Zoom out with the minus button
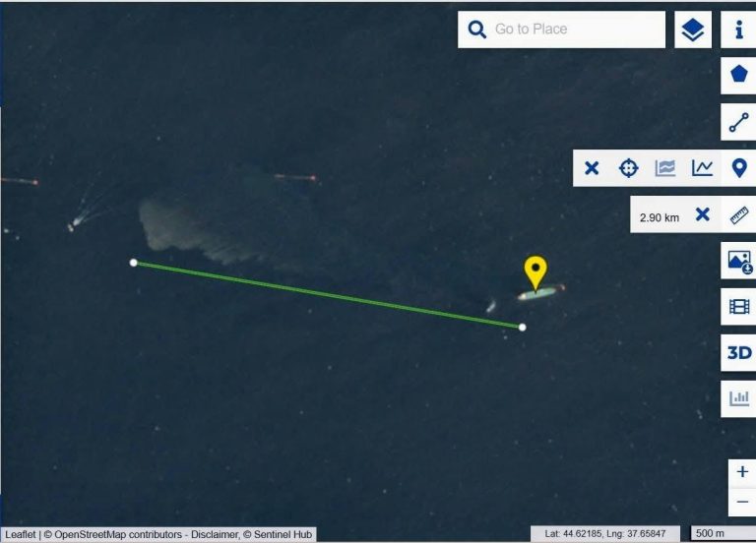This screenshot has height=543, width=756. [742, 502]
